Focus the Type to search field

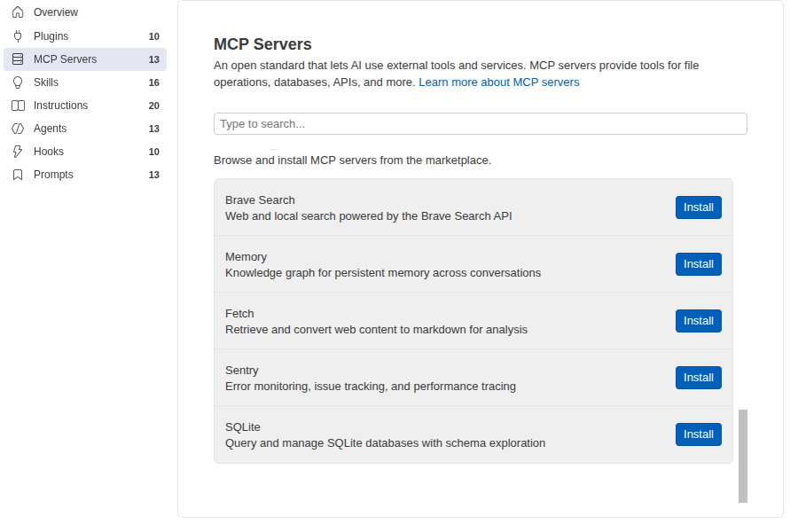click(x=480, y=124)
